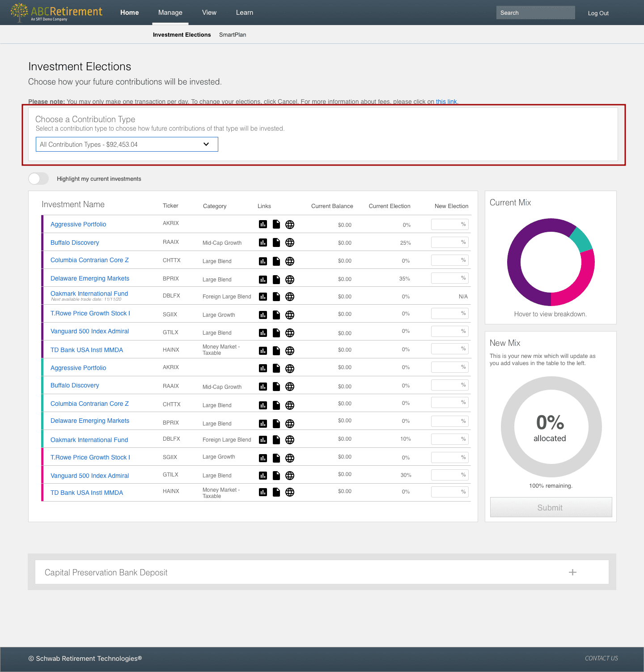Open the Manage menu
The width and height of the screenshot is (644, 672).
(170, 13)
